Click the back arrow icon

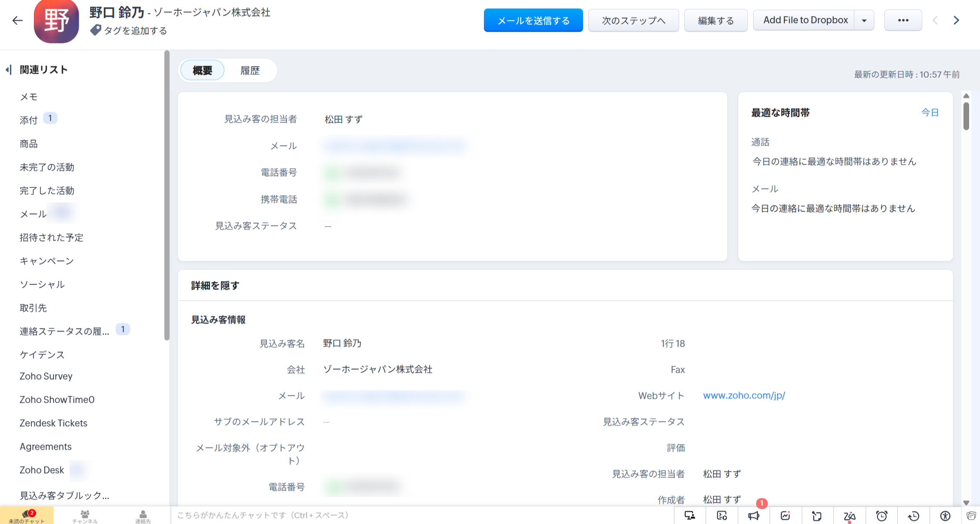click(17, 20)
